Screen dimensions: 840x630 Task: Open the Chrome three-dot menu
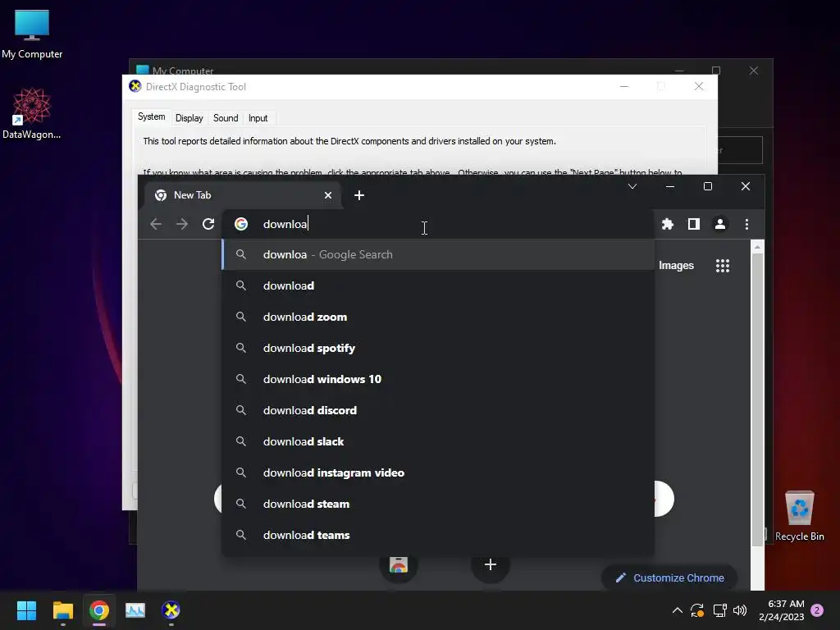746,224
